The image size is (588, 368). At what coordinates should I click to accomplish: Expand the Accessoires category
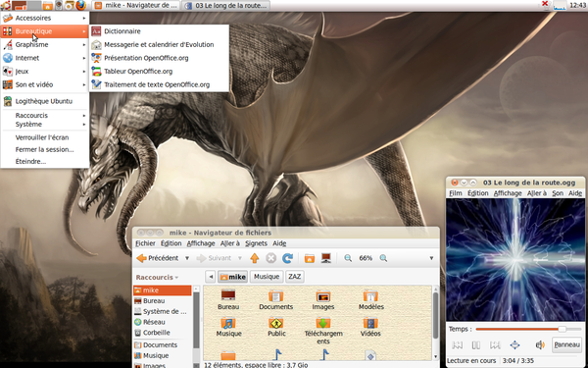tap(45, 18)
